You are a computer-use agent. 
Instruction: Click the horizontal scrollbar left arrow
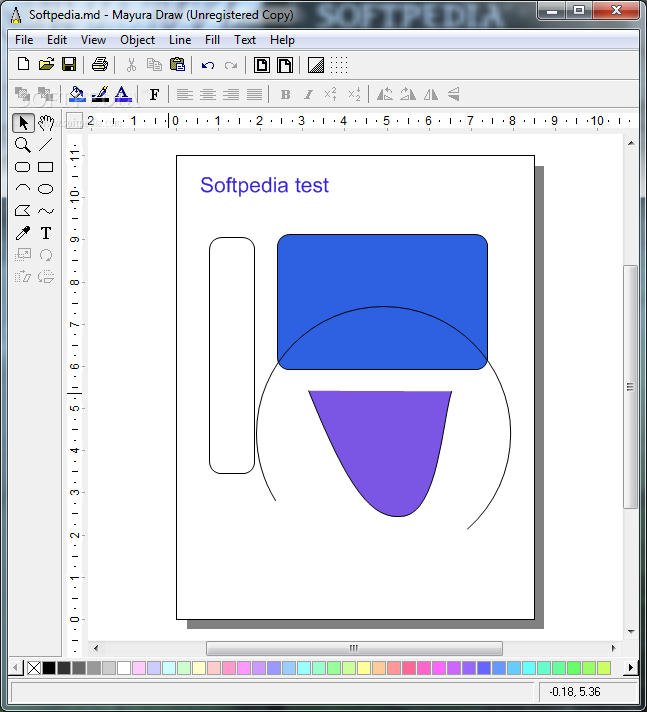[x=95, y=648]
